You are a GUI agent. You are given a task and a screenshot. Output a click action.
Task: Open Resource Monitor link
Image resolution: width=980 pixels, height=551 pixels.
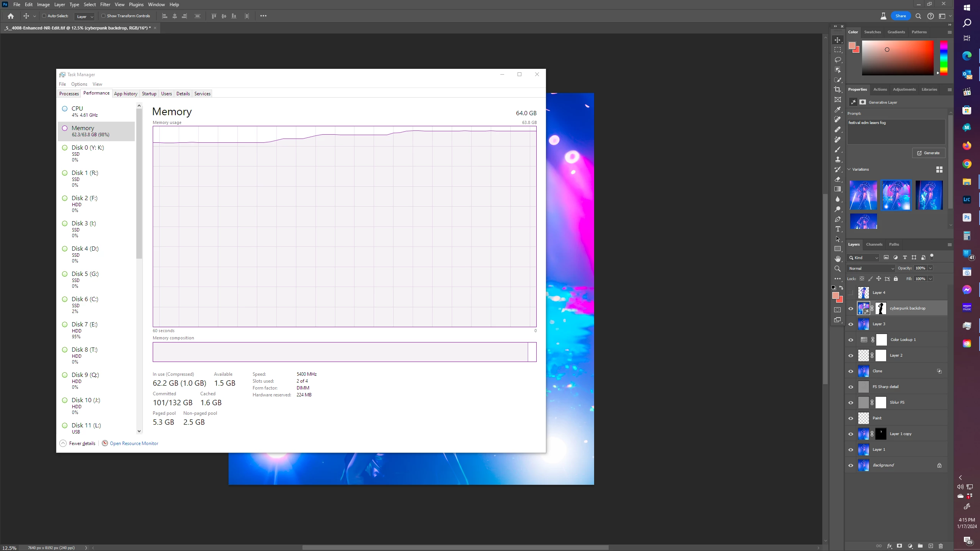coord(134,443)
